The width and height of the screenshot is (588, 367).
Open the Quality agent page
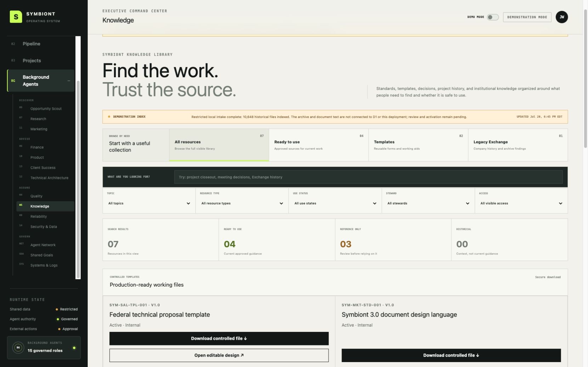[45, 196]
